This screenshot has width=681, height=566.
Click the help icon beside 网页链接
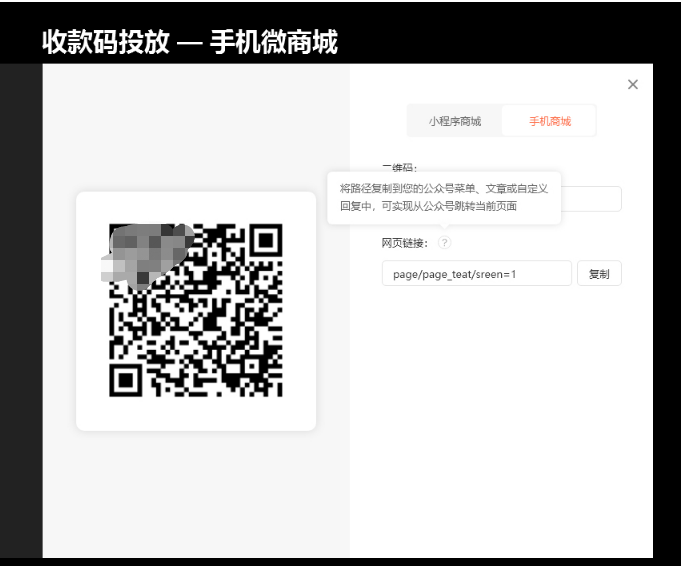[x=444, y=242]
